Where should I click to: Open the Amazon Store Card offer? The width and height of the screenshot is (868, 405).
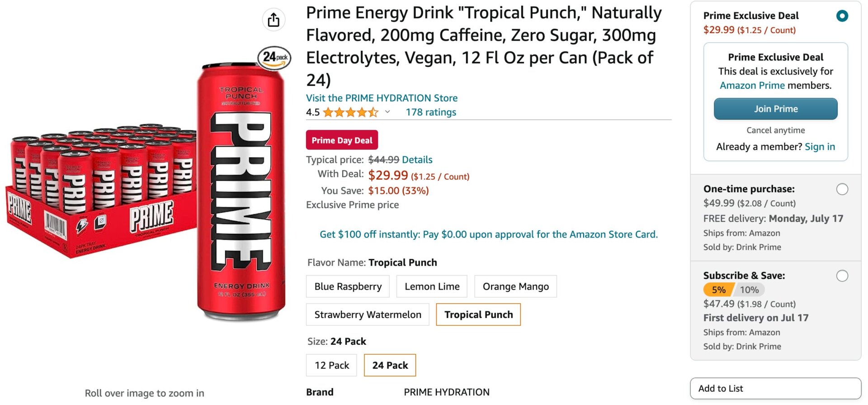(488, 234)
